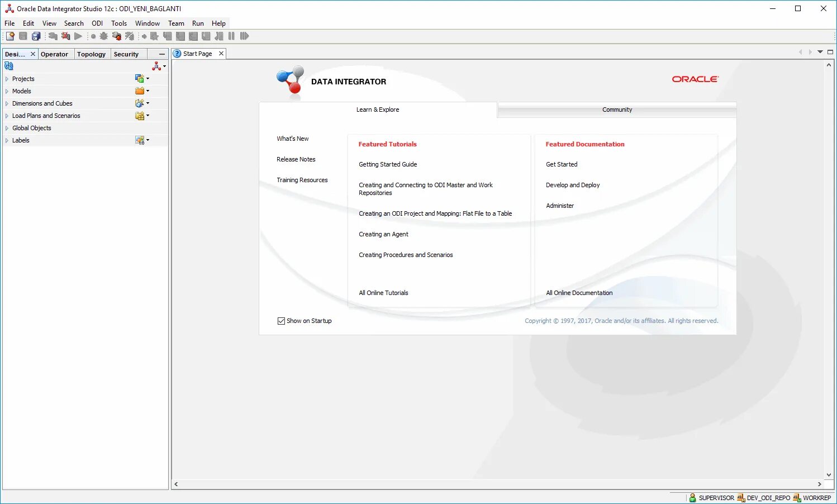Expand the Global Objects node

[7, 128]
